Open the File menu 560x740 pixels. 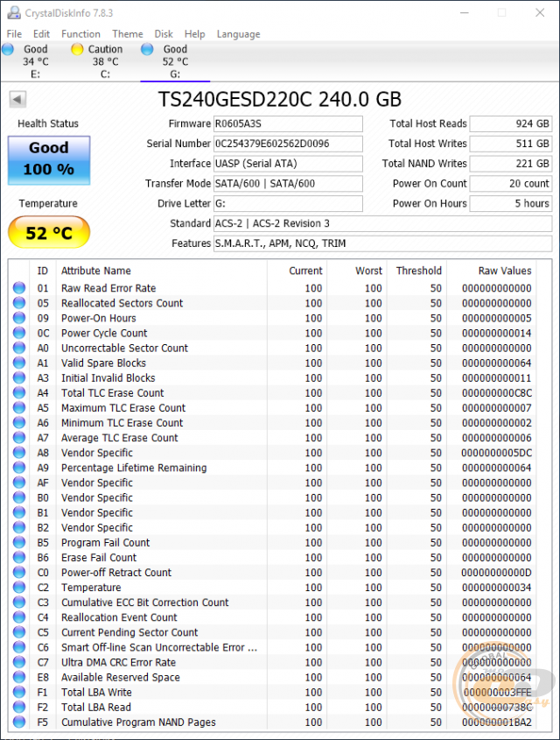(x=14, y=34)
